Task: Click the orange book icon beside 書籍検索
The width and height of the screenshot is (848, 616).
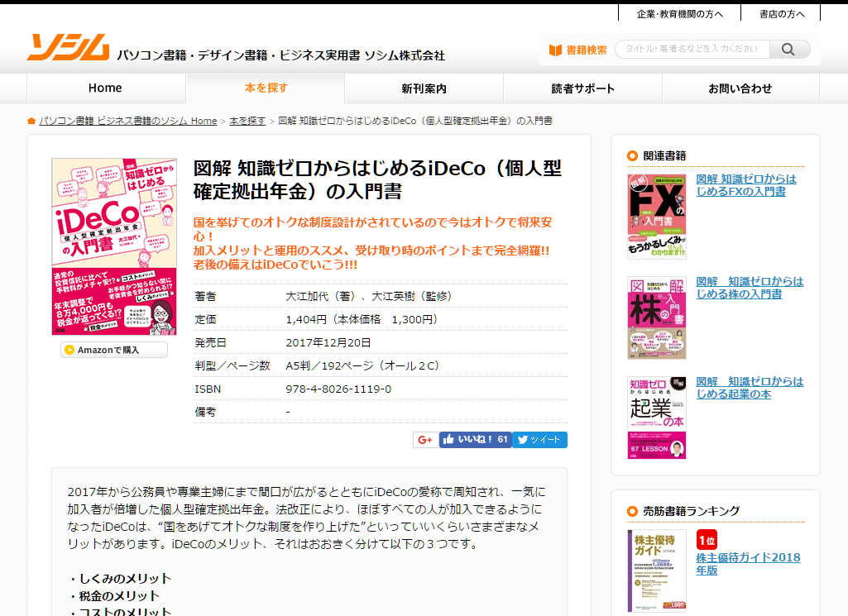Action: point(555,50)
